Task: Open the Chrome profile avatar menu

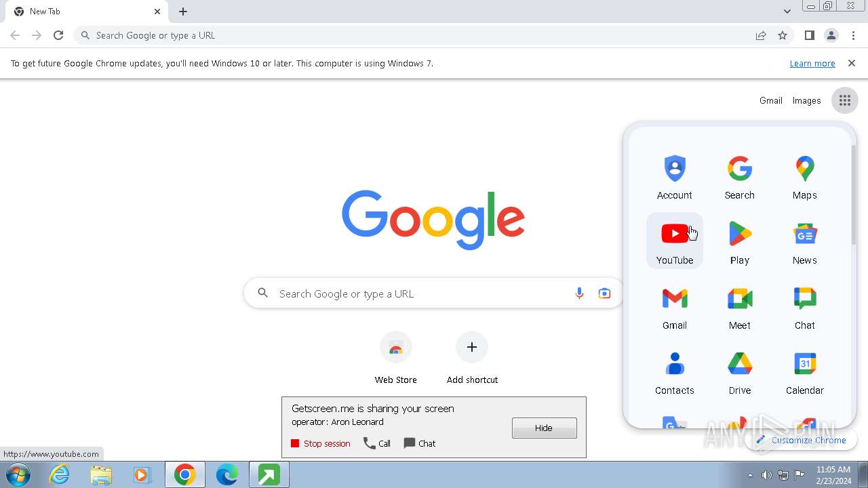Action: click(831, 35)
